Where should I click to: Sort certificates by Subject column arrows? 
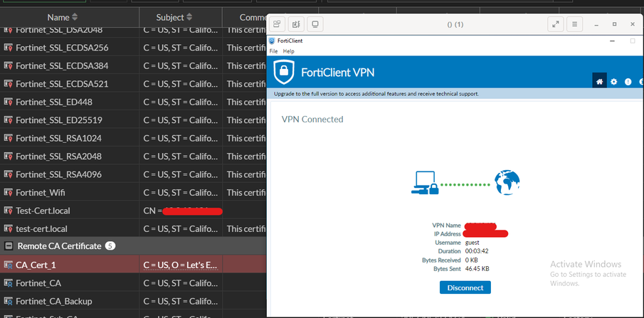(x=190, y=17)
